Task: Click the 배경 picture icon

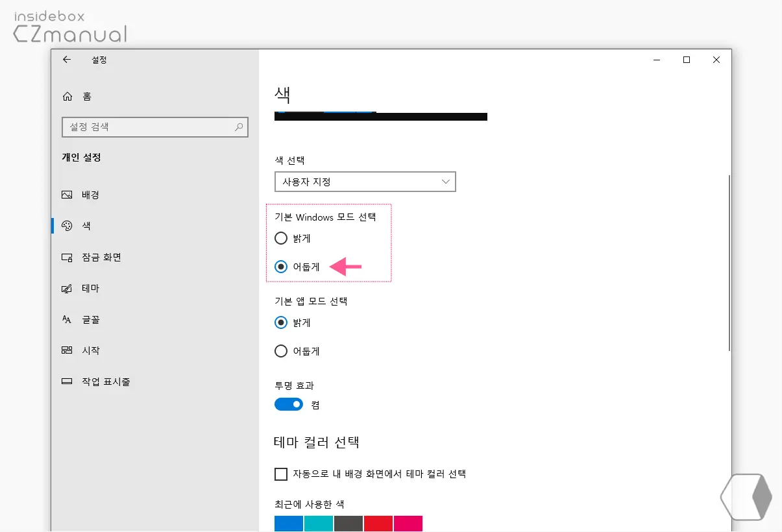Action: (x=67, y=195)
